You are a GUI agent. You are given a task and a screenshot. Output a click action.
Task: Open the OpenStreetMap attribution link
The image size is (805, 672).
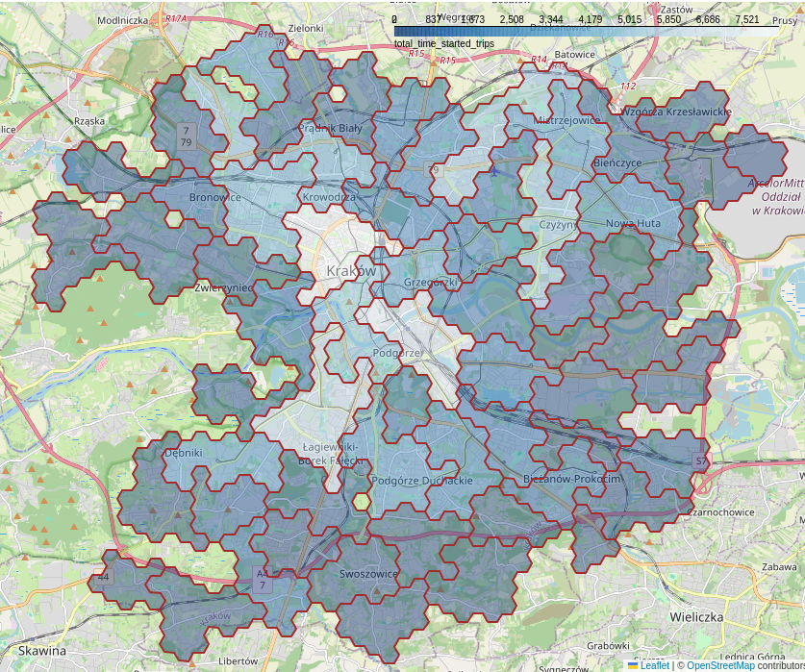(x=720, y=665)
